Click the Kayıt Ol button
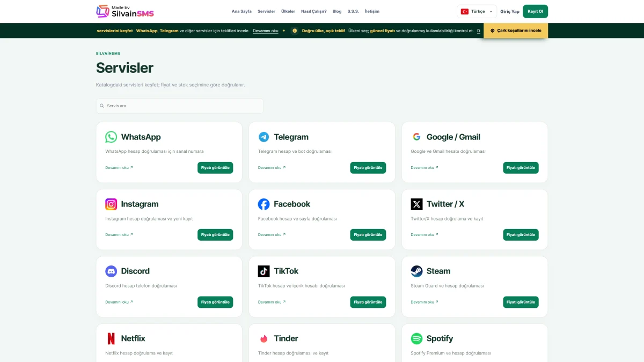The image size is (644, 362). coord(535,11)
